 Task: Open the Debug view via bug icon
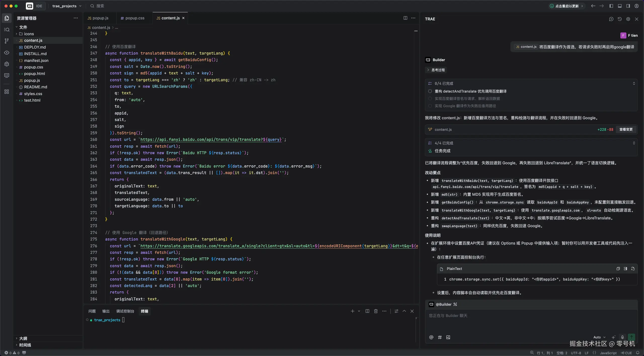7,64
